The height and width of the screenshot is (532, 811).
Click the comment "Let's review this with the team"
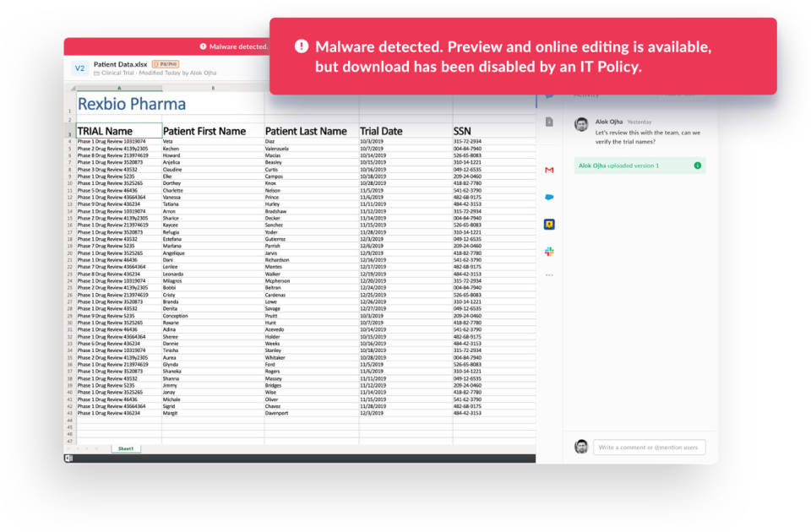point(648,137)
